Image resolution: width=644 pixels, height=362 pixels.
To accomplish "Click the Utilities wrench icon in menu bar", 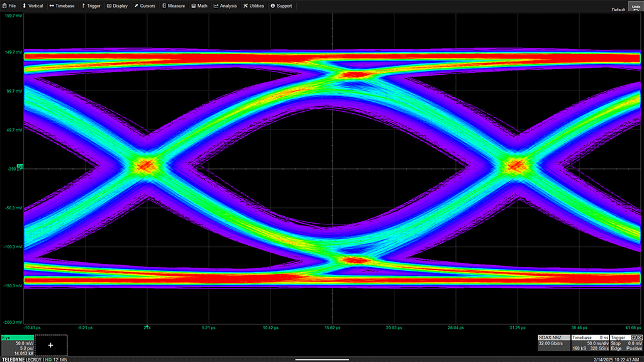I will click(x=245, y=6).
